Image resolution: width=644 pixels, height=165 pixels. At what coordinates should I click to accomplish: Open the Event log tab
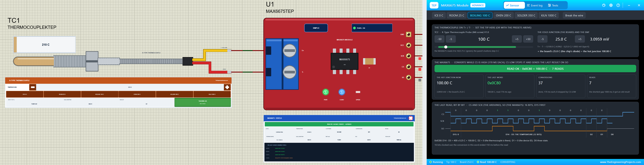coord(535,5)
